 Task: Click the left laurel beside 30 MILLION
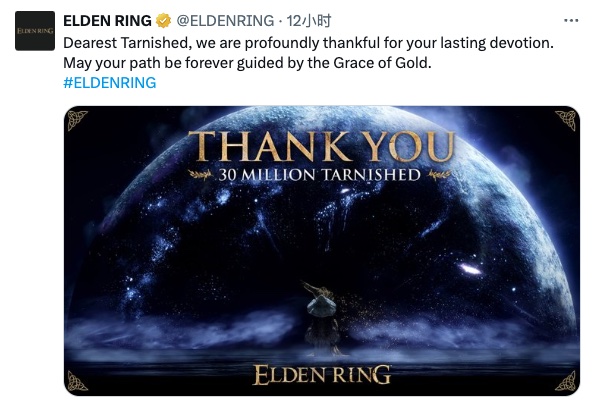tap(200, 175)
